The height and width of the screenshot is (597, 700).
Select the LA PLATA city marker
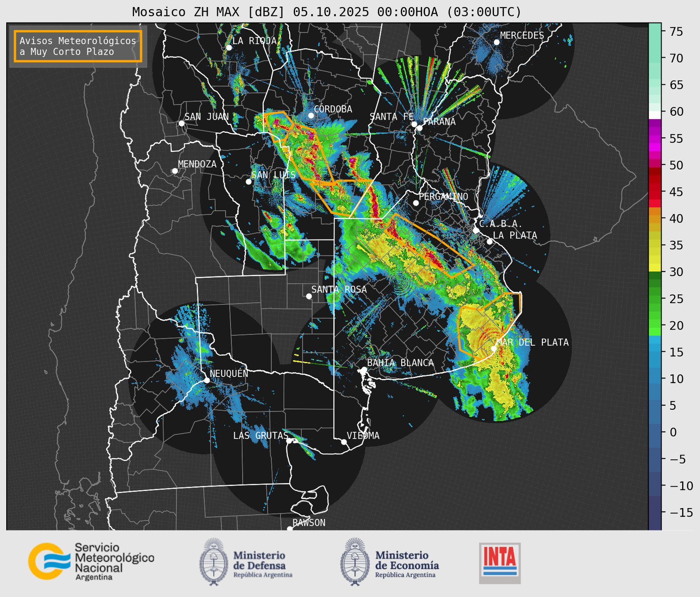tap(490, 242)
